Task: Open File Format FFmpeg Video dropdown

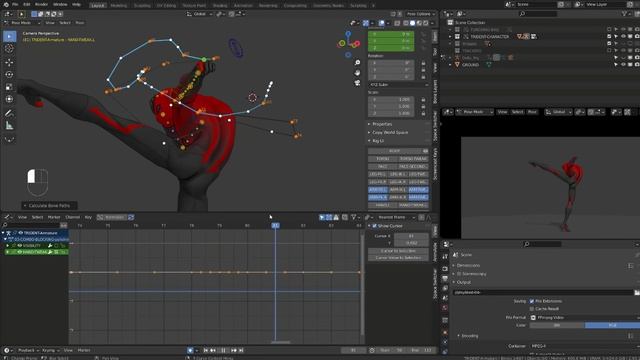Action: (584, 318)
